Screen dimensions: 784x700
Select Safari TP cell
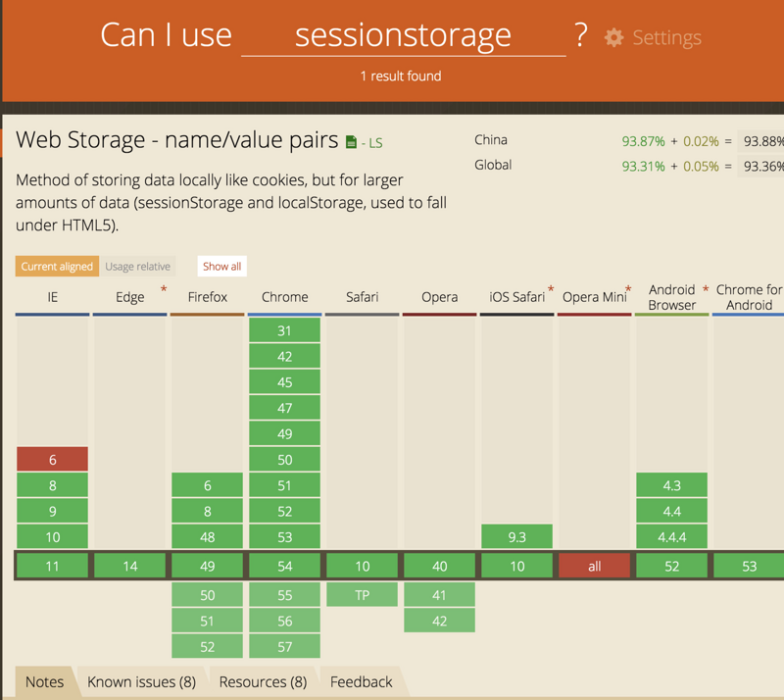point(362,595)
